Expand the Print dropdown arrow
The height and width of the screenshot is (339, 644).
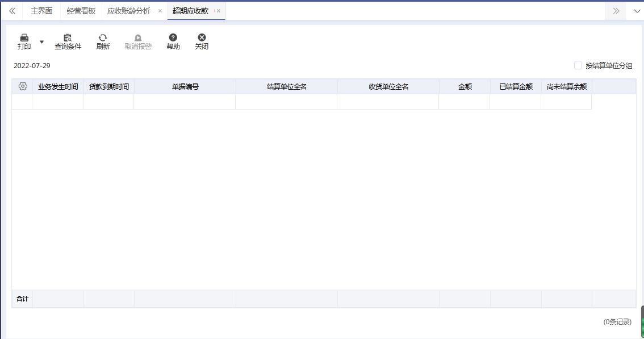click(x=41, y=42)
